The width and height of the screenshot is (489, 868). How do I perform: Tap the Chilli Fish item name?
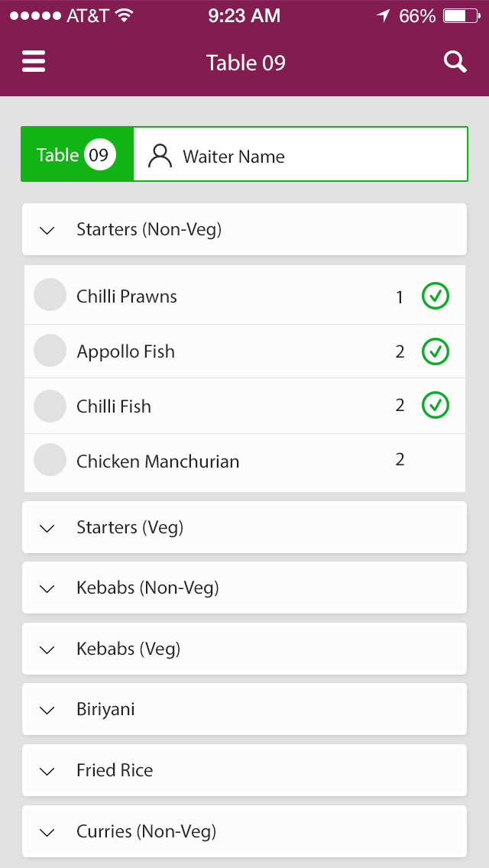tap(114, 406)
